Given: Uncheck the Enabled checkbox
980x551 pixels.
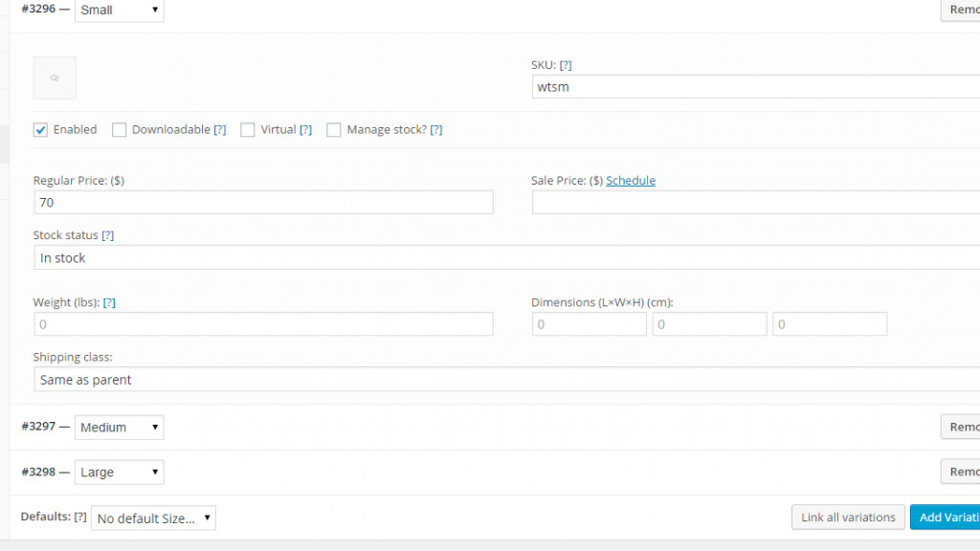Looking at the screenshot, I should tap(40, 130).
